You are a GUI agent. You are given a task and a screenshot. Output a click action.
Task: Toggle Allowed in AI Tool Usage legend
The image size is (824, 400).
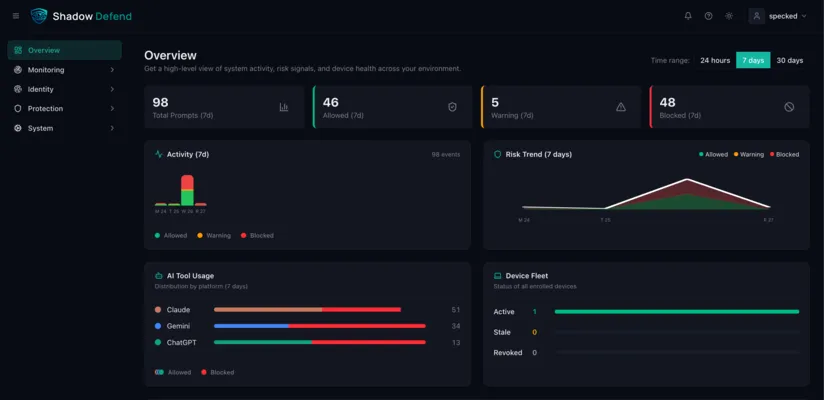point(173,372)
